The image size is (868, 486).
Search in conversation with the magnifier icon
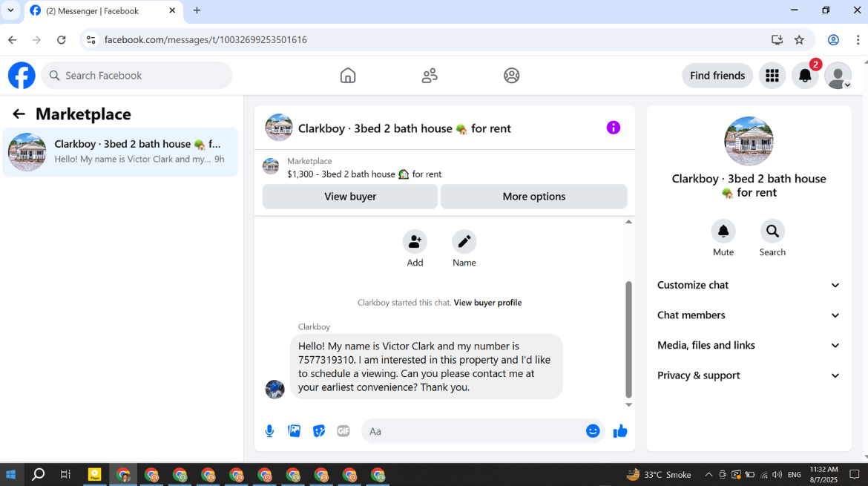coord(772,231)
